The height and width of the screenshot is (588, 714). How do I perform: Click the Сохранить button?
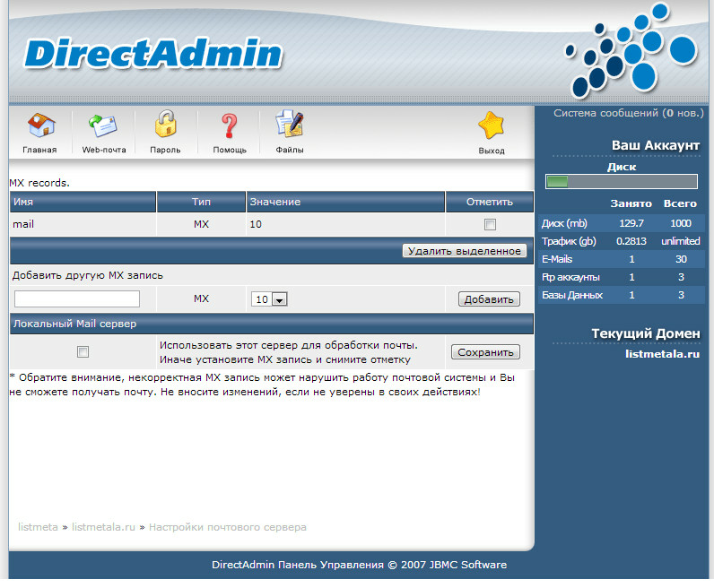point(485,352)
